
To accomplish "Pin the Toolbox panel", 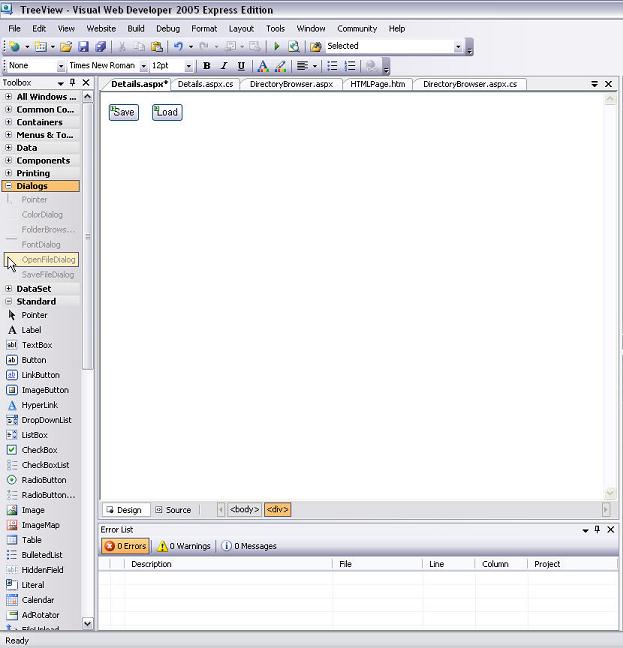I will (x=73, y=83).
